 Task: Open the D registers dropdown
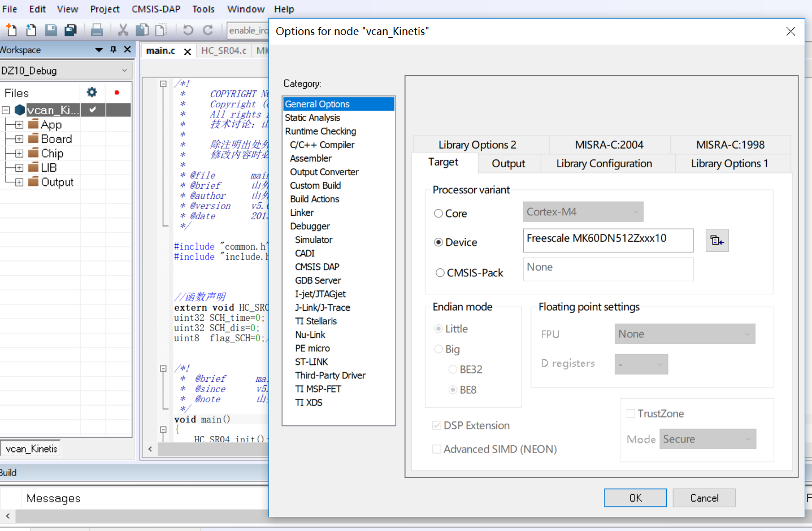coord(641,364)
